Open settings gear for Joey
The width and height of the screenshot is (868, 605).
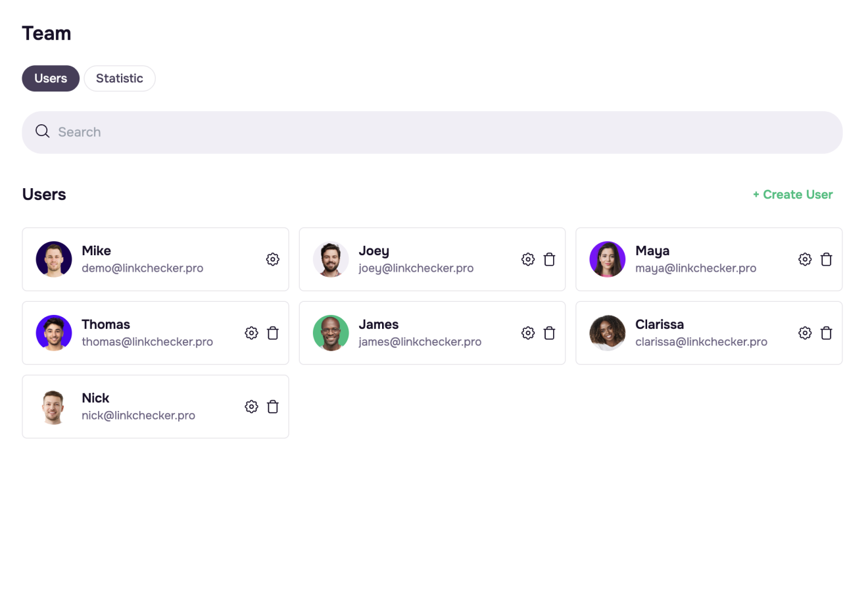[x=528, y=259]
